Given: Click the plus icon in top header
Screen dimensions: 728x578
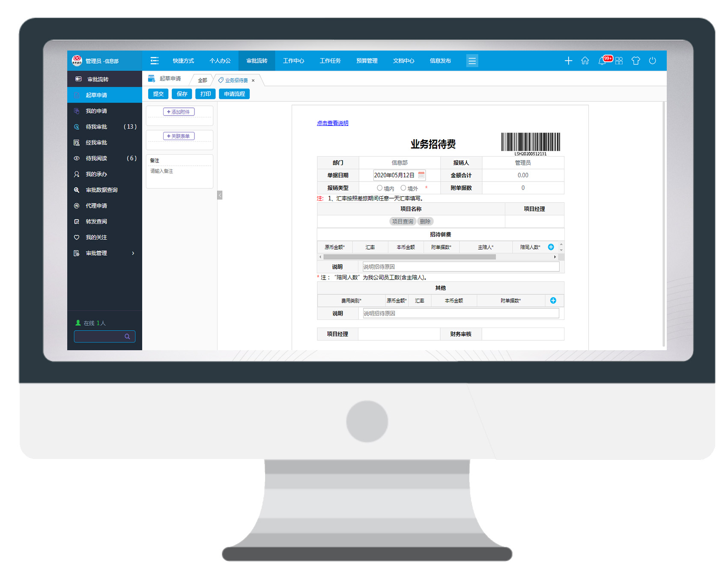Looking at the screenshot, I should (x=568, y=61).
